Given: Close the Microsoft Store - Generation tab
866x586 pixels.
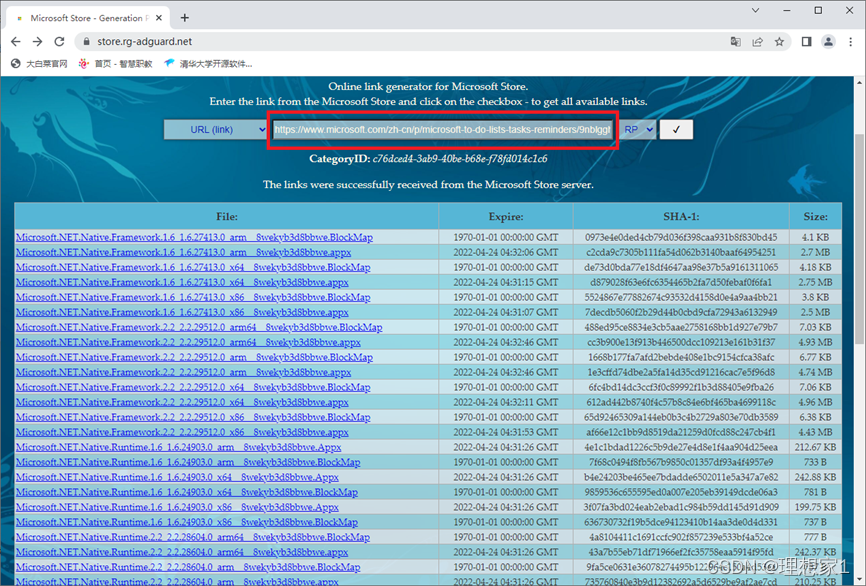Looking at the screenshot, I should coord(159,18).
